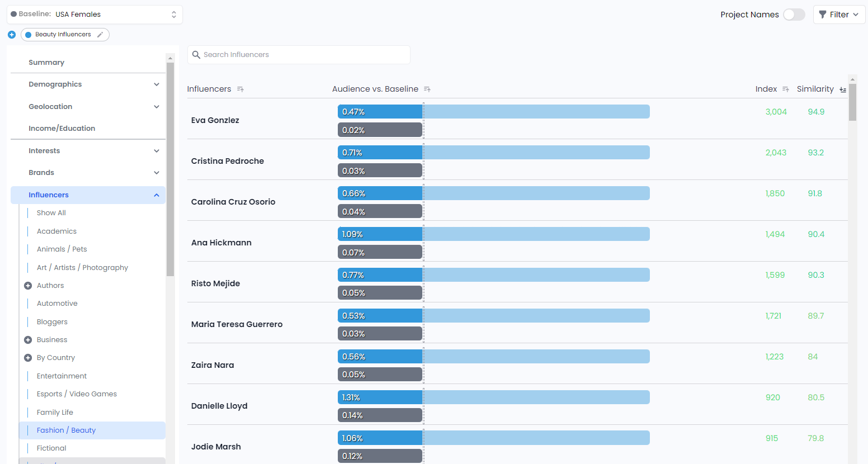The width and height of the screenshot is (868, 464).
Task: Expand the By Country plus icon
Action: tap(28, 358)
